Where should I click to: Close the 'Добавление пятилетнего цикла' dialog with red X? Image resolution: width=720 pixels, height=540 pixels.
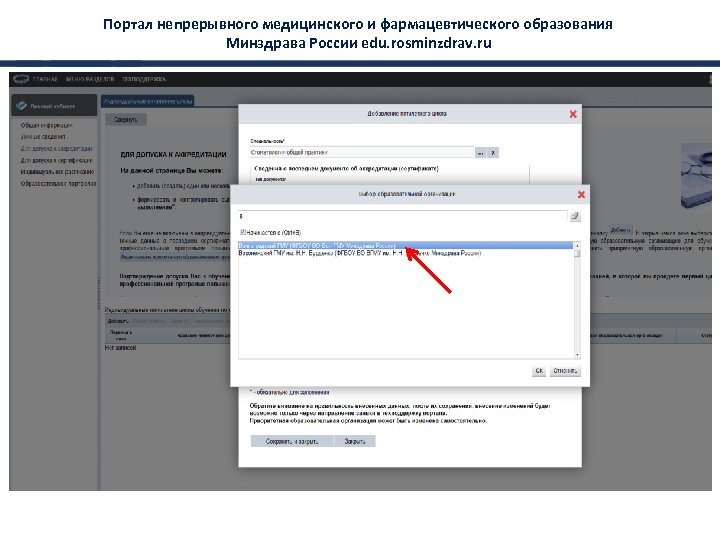pyautogui.click(x=573, y=114)
